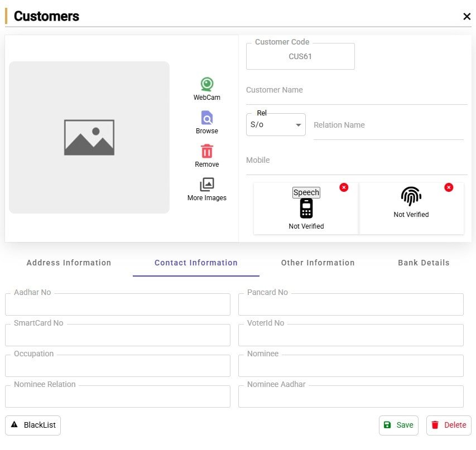This screenshot has height=450, width=476.
Task: Open the More Images gallery icon
Action: (207, 185)
